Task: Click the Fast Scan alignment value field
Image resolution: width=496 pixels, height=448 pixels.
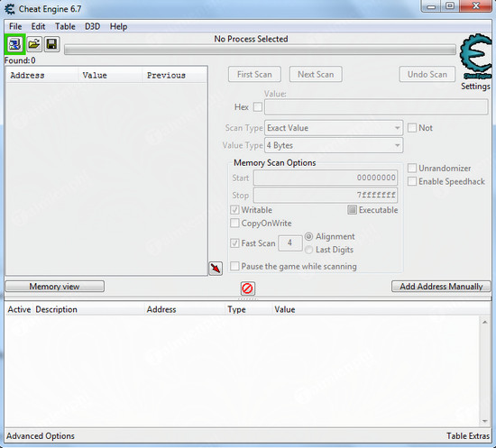Action: click(290, 243)
